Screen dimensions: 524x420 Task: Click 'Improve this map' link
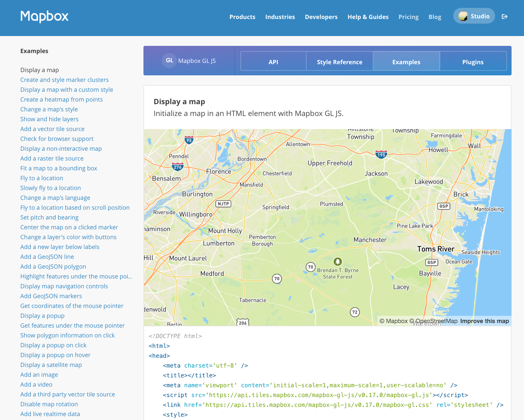(484, 321)
